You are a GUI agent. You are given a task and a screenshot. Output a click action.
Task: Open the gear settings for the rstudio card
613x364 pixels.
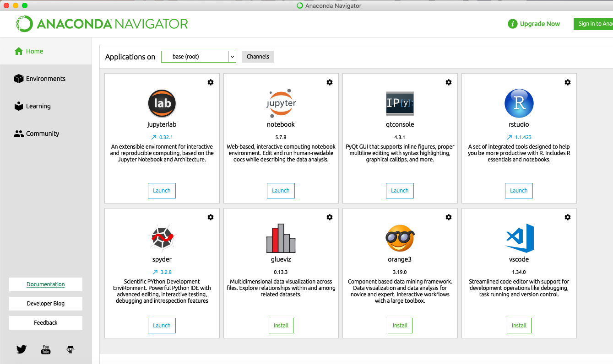coord(568,82)
